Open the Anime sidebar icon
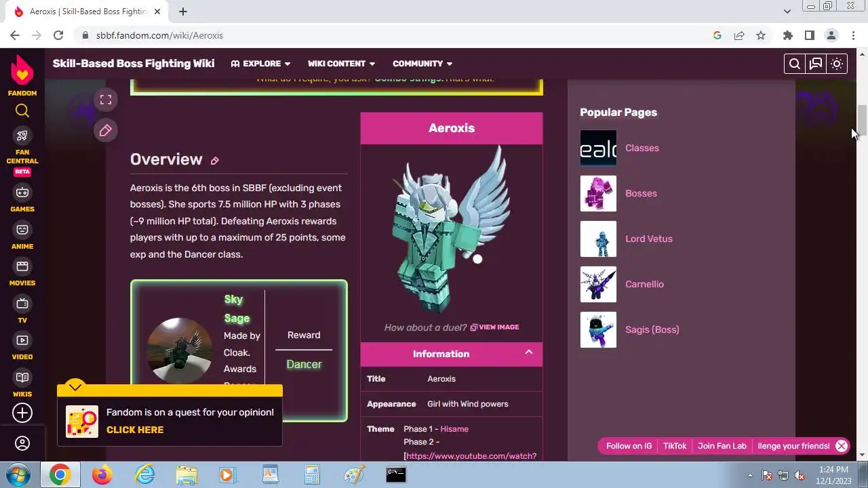Screen dimensions: 868x488 click(x=22, y=229)
